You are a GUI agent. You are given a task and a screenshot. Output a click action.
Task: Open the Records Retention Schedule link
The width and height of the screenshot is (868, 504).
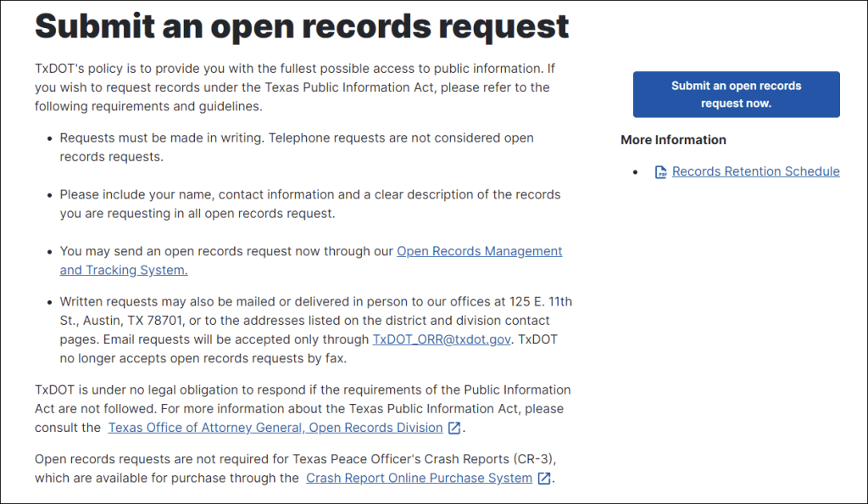tap(755, 171)
